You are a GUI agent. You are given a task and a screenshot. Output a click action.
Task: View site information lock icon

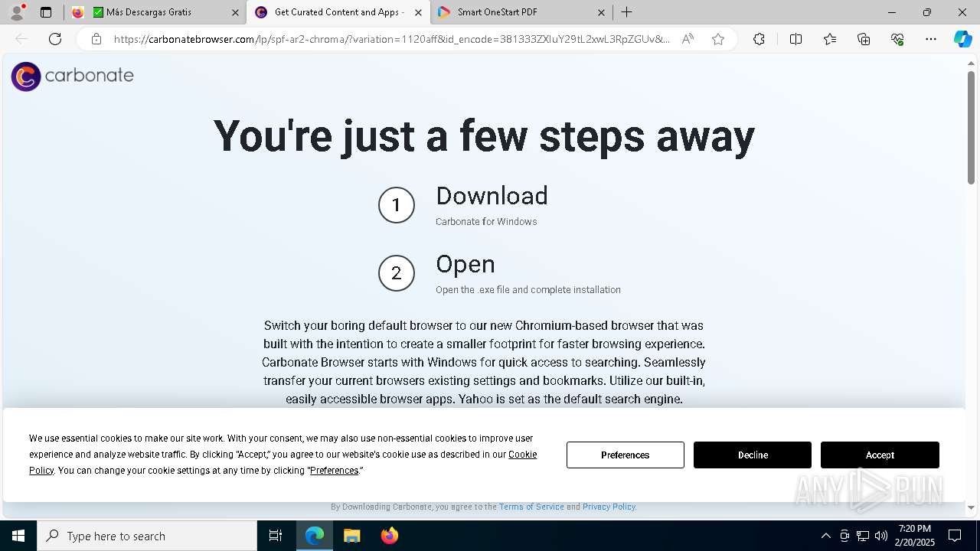click(96, 39)
